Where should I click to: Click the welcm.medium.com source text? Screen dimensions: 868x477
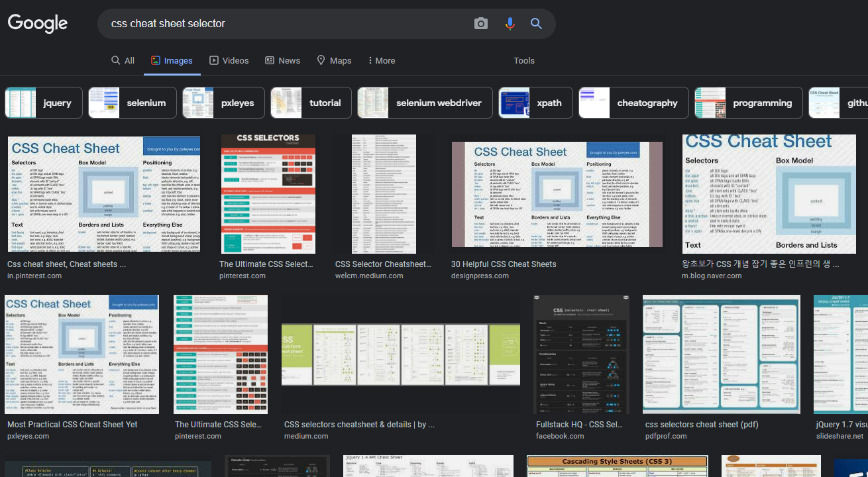pos(369,276)
